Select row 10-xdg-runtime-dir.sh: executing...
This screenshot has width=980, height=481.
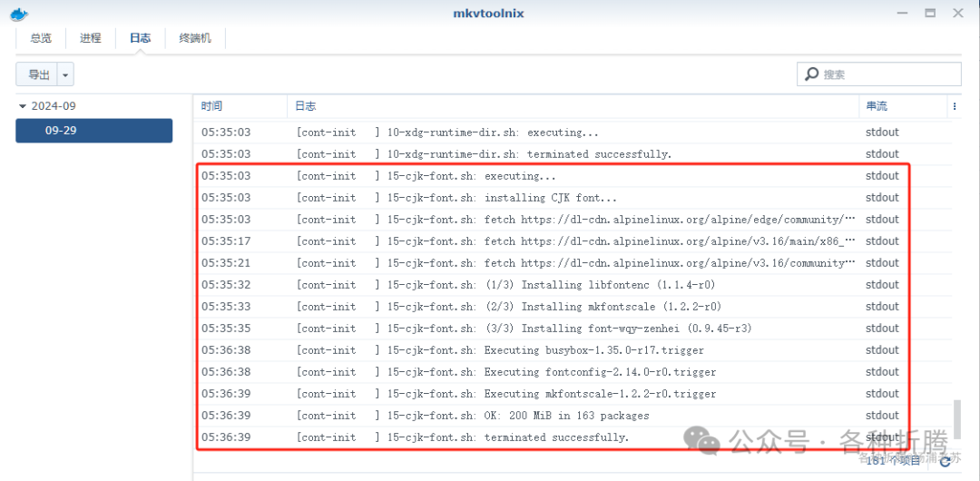pos(573,133)
